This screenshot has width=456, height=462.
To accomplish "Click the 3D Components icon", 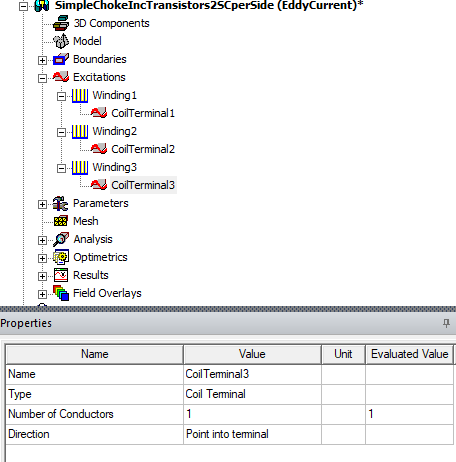I will 61,23.
